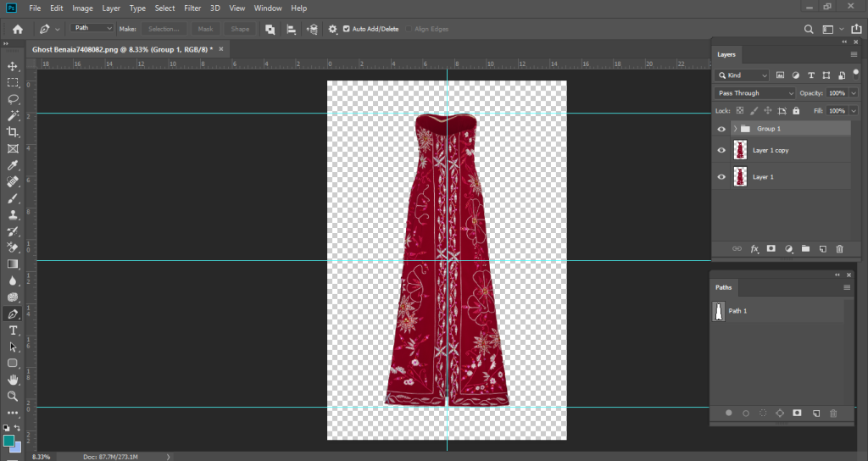Select the Rectangular Marquee tool
This screenshot has width=868, height=461.
[12, 82]
